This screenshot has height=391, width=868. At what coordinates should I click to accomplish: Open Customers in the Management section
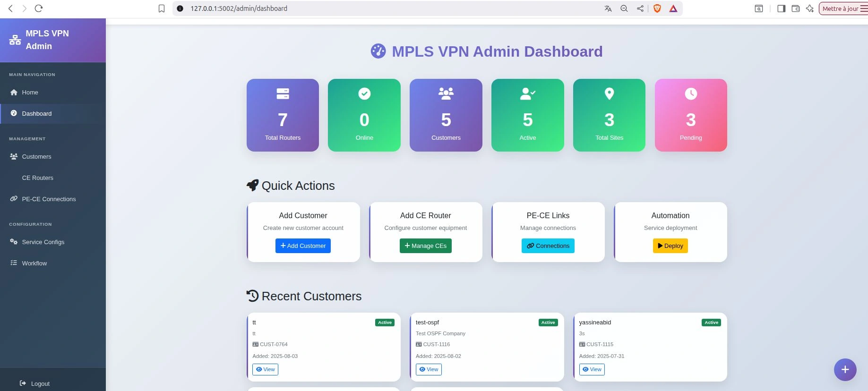(x=53, y=156)
